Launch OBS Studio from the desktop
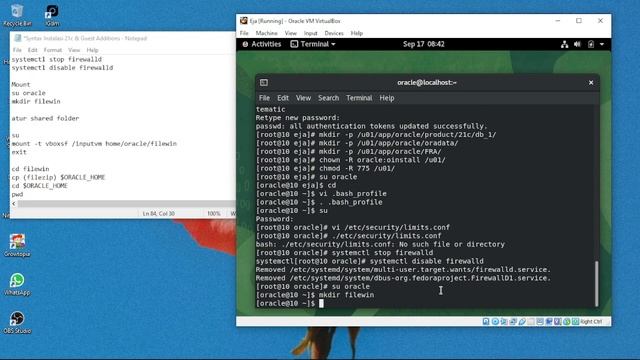640x360 pixels. [17, 322]
